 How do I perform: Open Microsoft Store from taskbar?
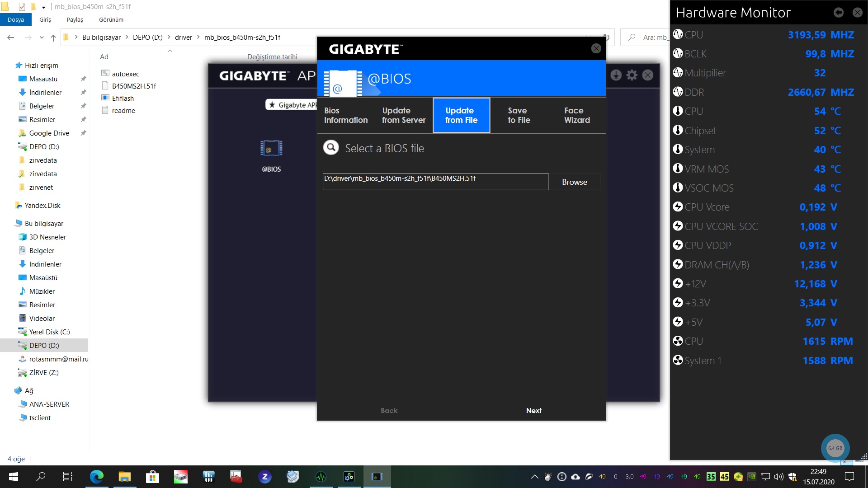[x=152, y=476]
